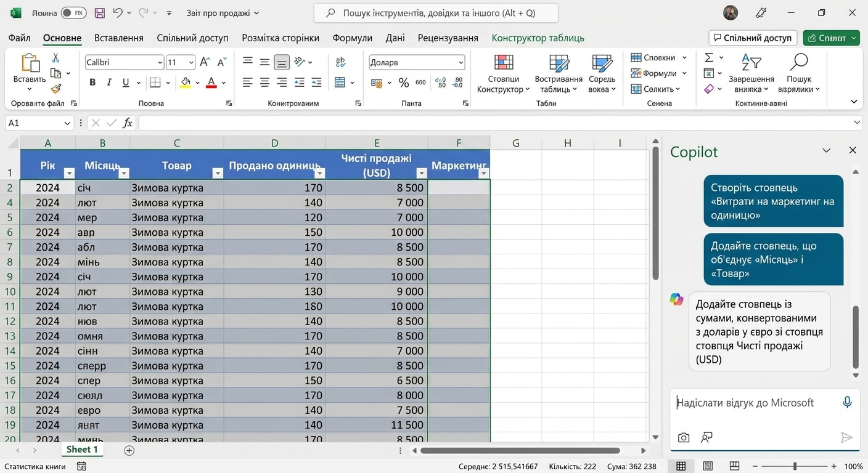Viewport: 868px width, 473px height.
Task: Expand the formula bar
Action: [x=857, y=123]
